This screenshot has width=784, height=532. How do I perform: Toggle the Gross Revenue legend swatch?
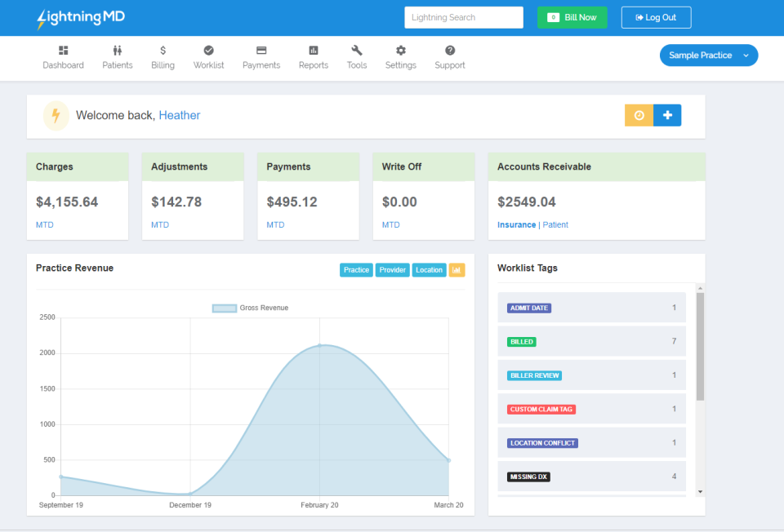coord(224,308)
